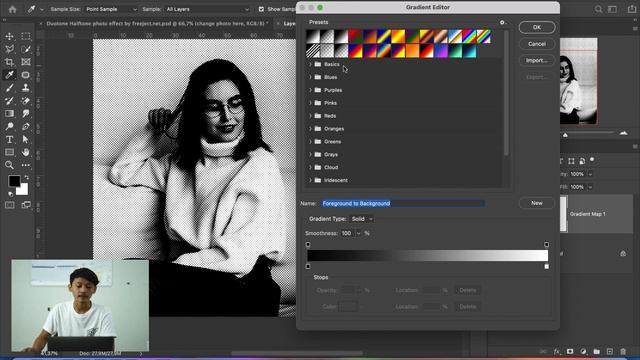This screenshot has width=640, height=360.
Task: Select the Eyedropper tool in the toolbox
Action: click(9, 75)
